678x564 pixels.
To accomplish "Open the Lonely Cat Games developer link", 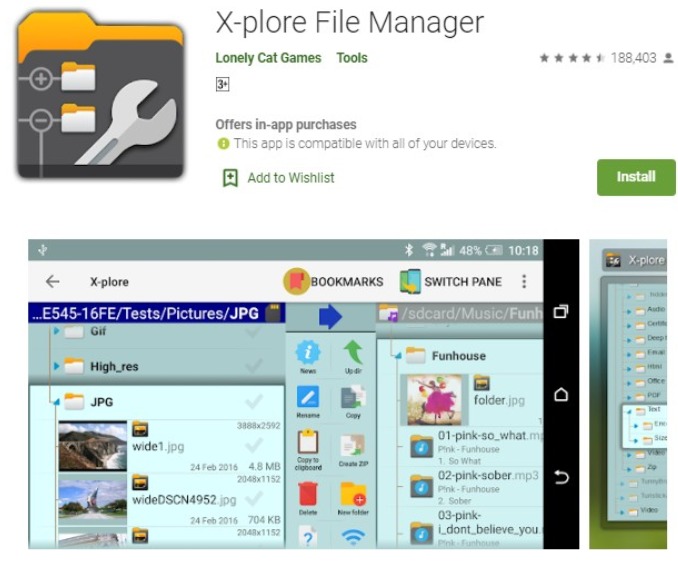I will (268, 58).
